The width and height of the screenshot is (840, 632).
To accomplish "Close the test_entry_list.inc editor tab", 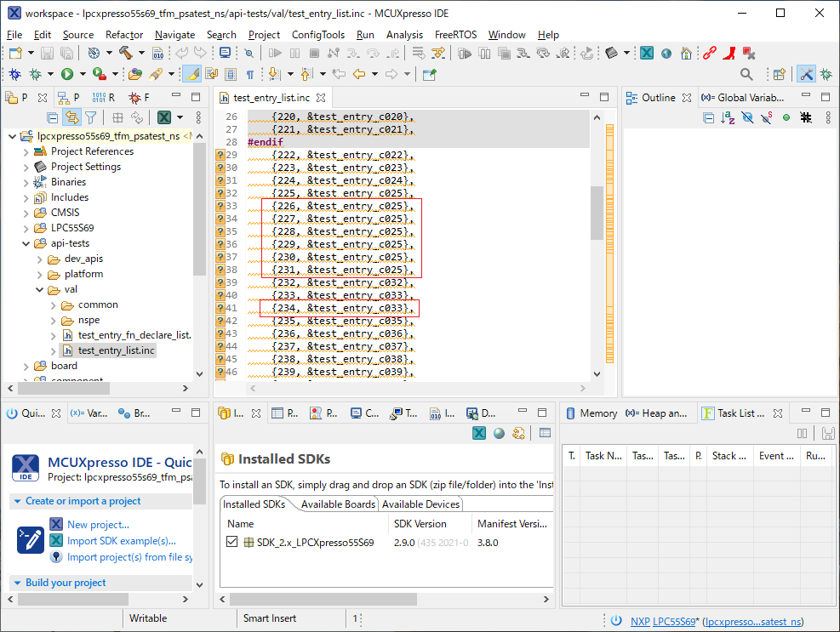I will tap(321, 98).
